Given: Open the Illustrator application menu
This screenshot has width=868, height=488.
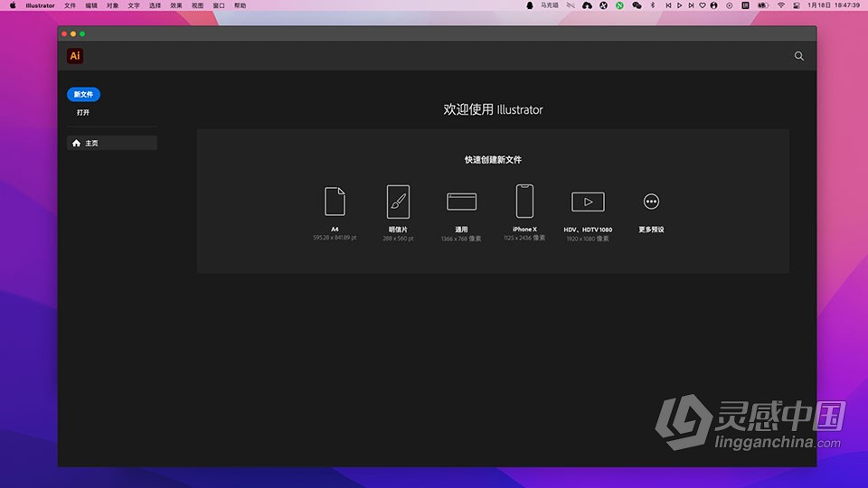Looking at the screenshot, I should click(40, 5).
